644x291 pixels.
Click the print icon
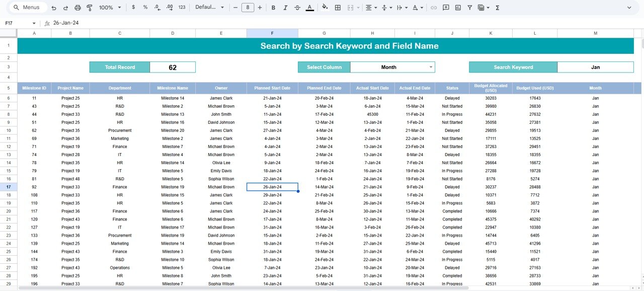(77, 8)
